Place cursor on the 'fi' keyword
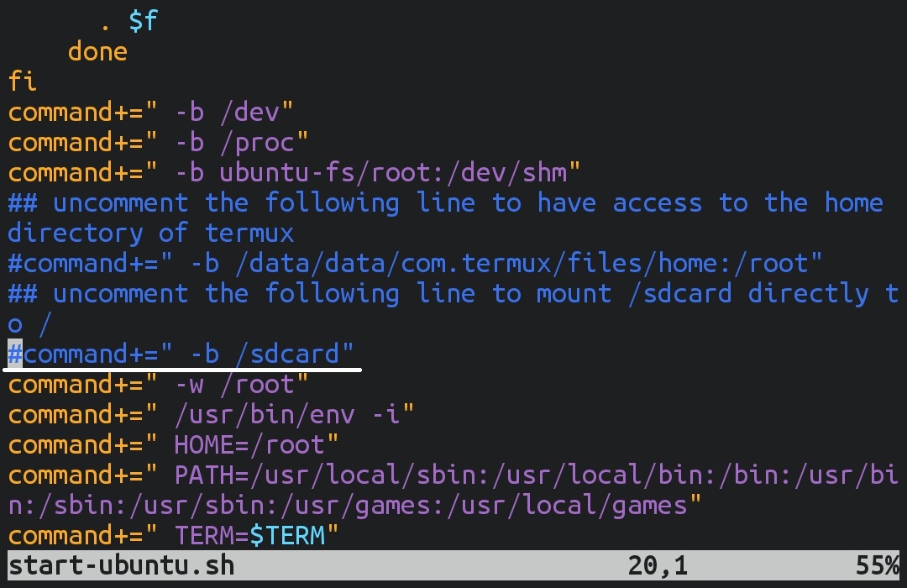This screenshot has width=907, height=588. (23, 81)
